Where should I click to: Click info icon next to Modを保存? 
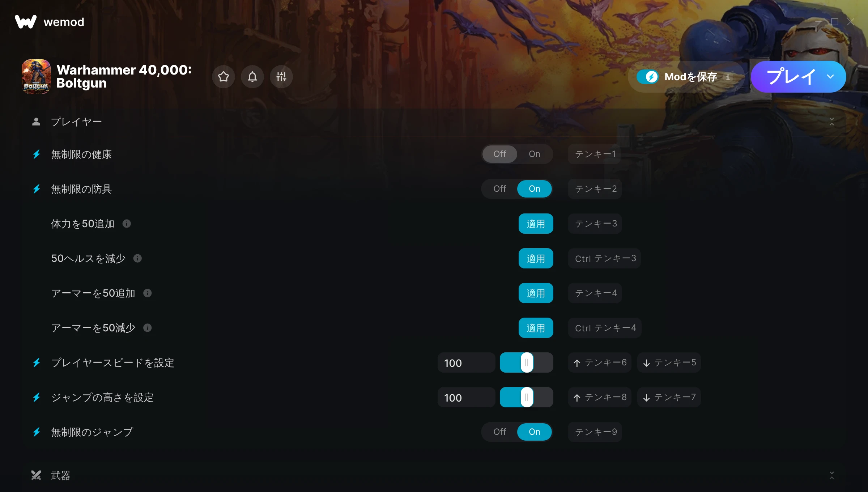click(x=728, y=77)
